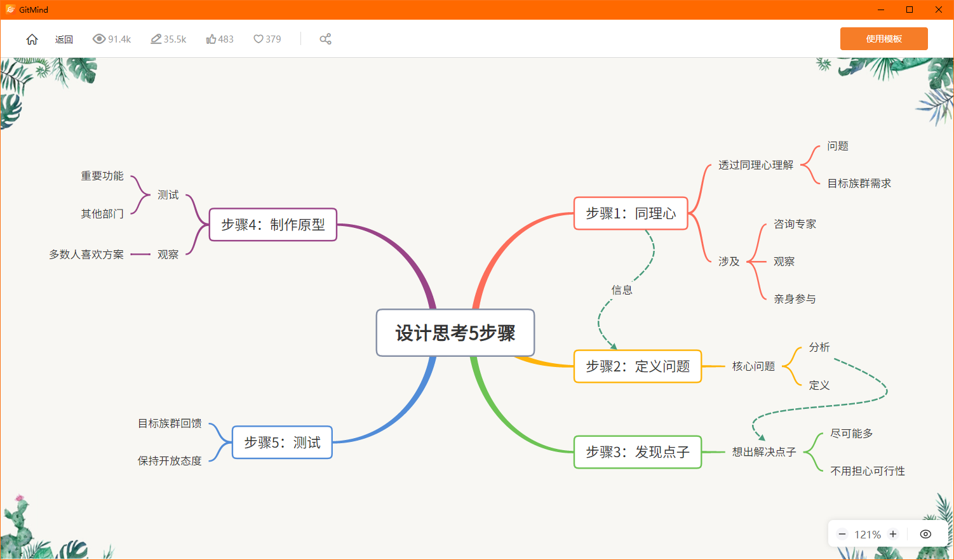Zoom in using the plus icon
Image resolution: width=954 pixels, height=560 pixels.
click(x=892, y=534)
